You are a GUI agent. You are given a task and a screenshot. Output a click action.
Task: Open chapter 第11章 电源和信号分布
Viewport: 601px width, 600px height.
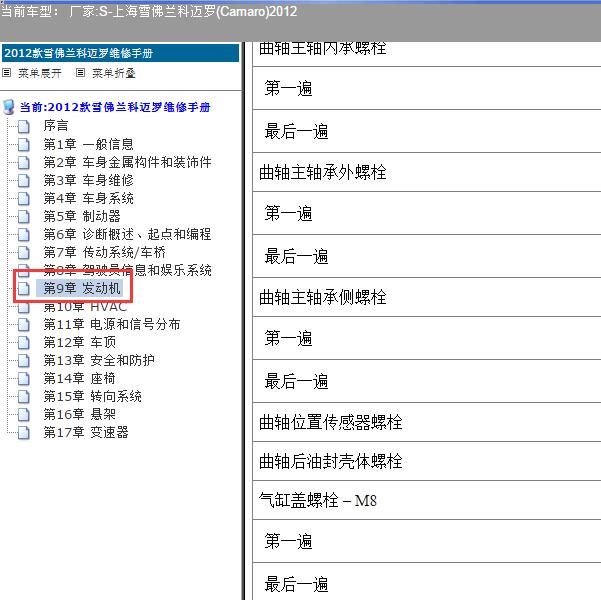112,325
